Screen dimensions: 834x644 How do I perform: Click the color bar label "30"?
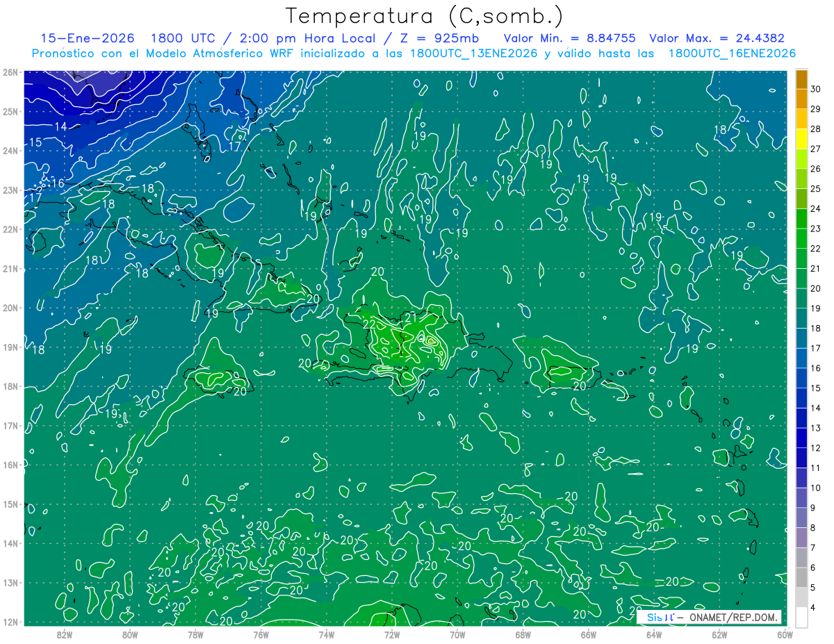point(815,89)
